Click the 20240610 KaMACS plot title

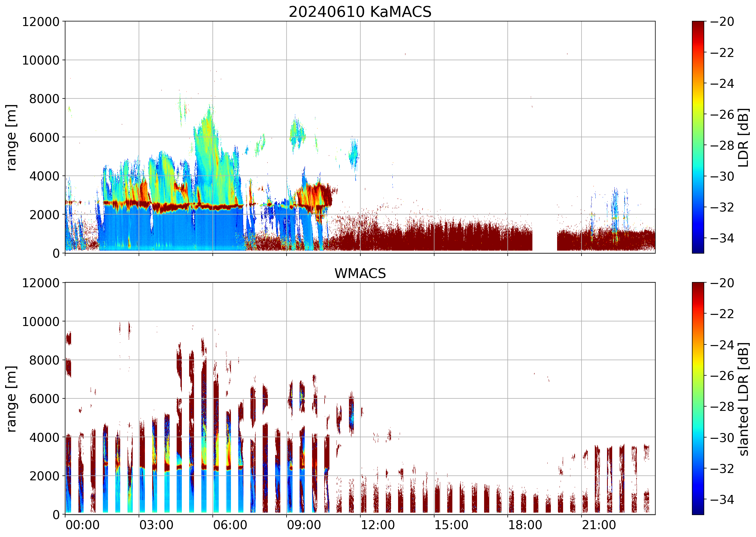(360, 12)
